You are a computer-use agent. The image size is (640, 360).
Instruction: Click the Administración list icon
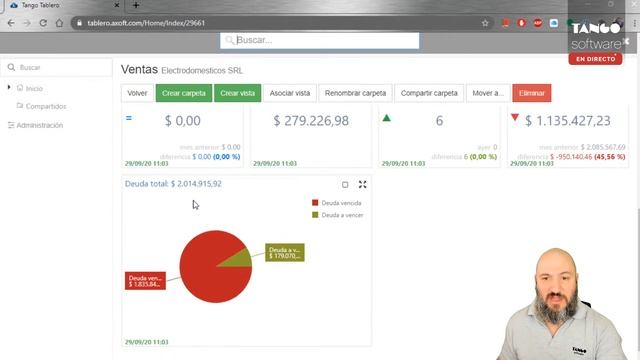[x=11, y=125]
